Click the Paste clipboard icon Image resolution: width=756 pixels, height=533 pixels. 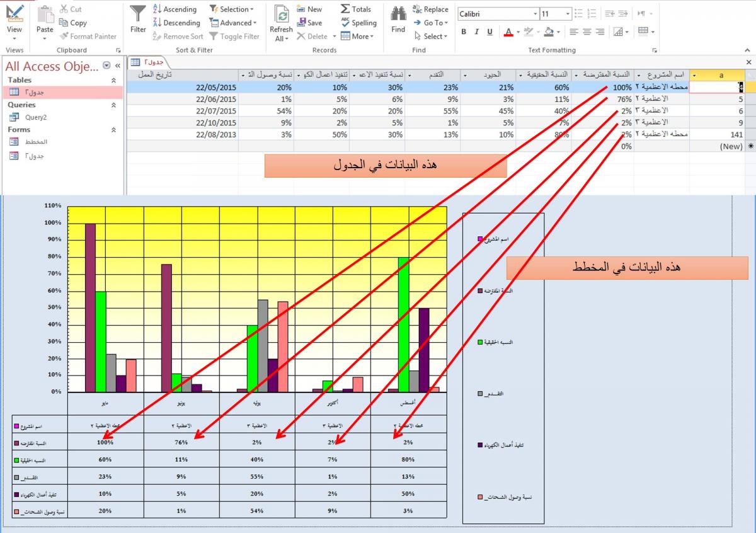(45, 14)
